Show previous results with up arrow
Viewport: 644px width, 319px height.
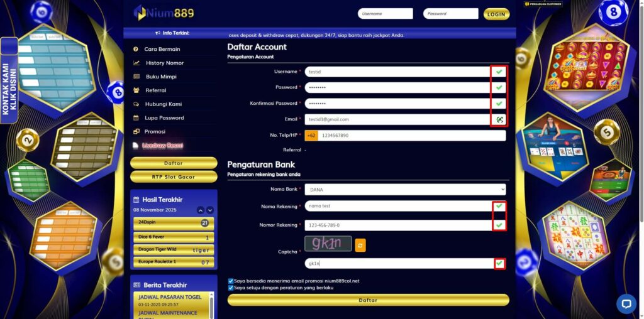[201, 210]
